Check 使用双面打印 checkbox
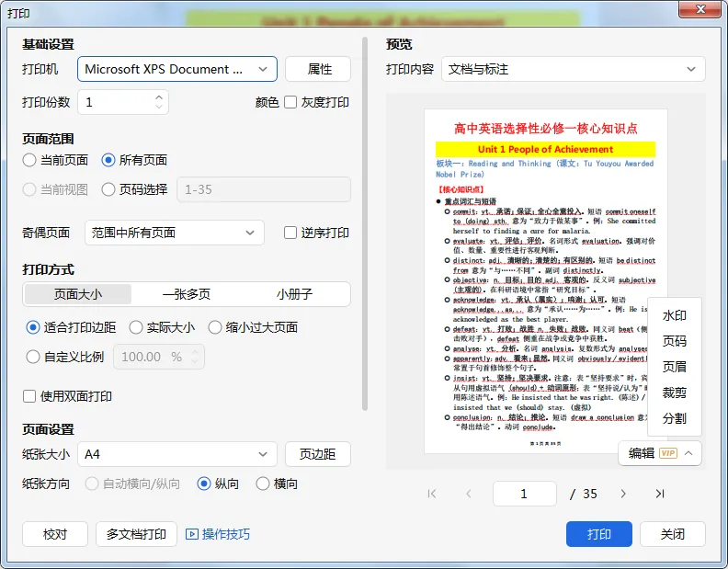 [x=29, y=396]
